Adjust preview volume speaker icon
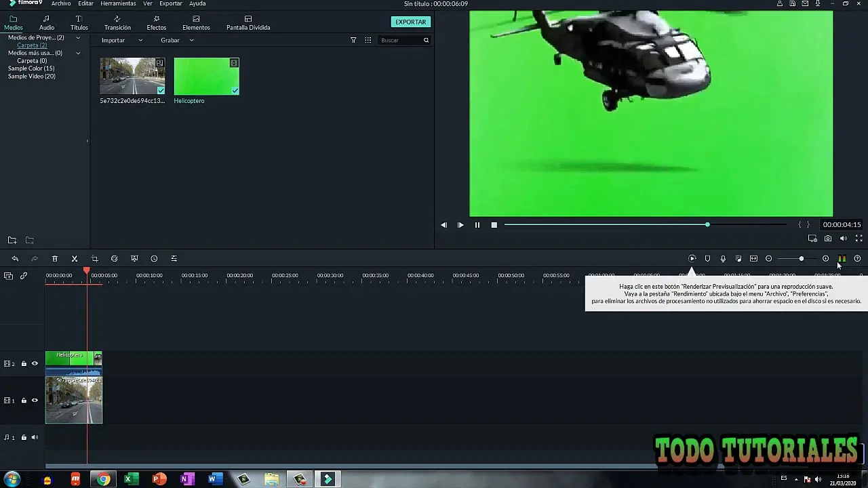This screenshot has height=488, width=868. pyautogui.click(x=843, y=239)
